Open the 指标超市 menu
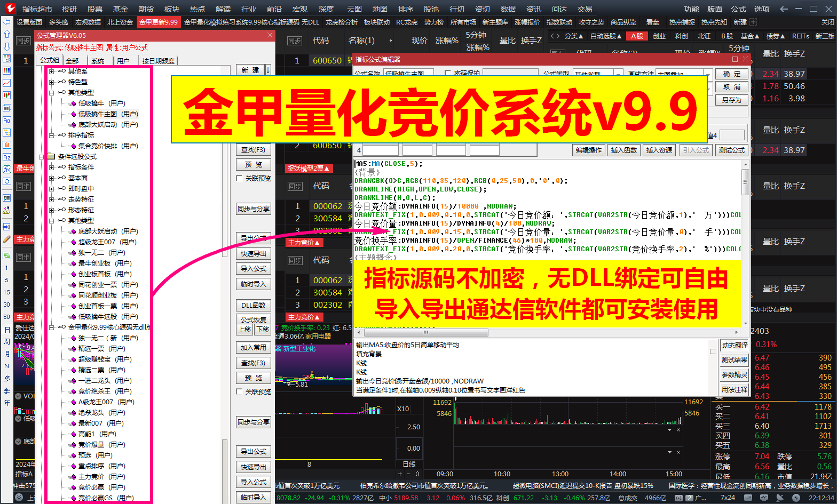The image size is (837, 504). coord(37,9)
